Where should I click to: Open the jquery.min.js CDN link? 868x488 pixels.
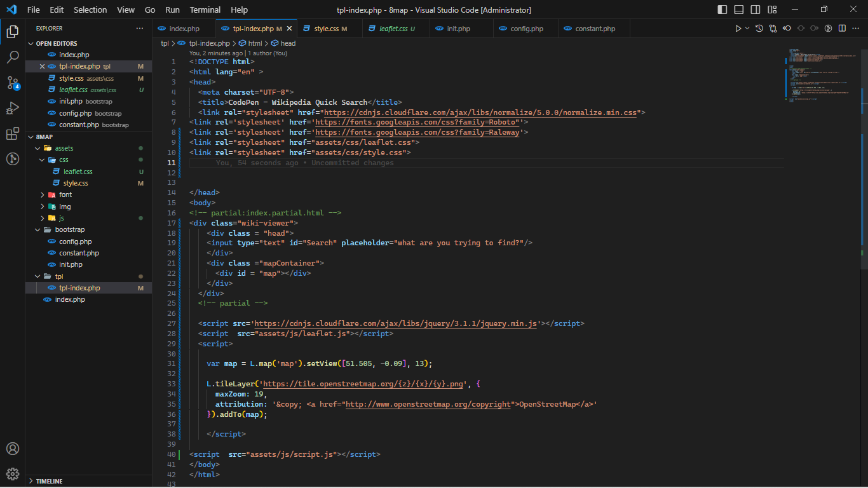(x=397, y=323)
